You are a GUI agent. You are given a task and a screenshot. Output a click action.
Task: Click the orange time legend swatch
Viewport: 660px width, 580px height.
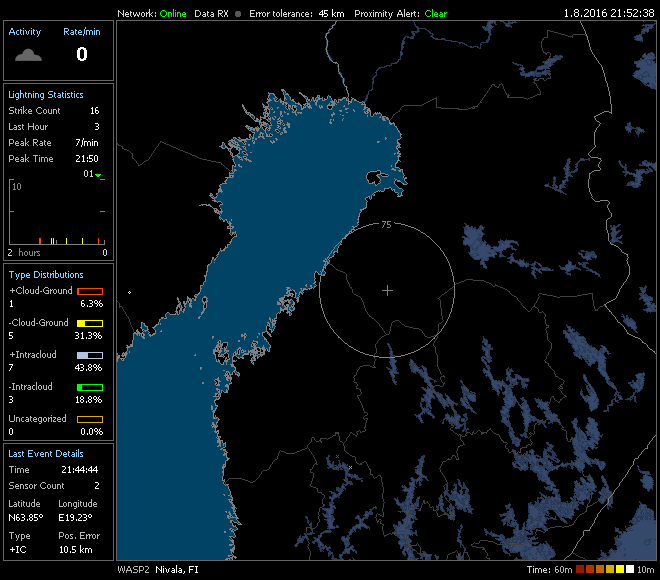pos(600,569)
